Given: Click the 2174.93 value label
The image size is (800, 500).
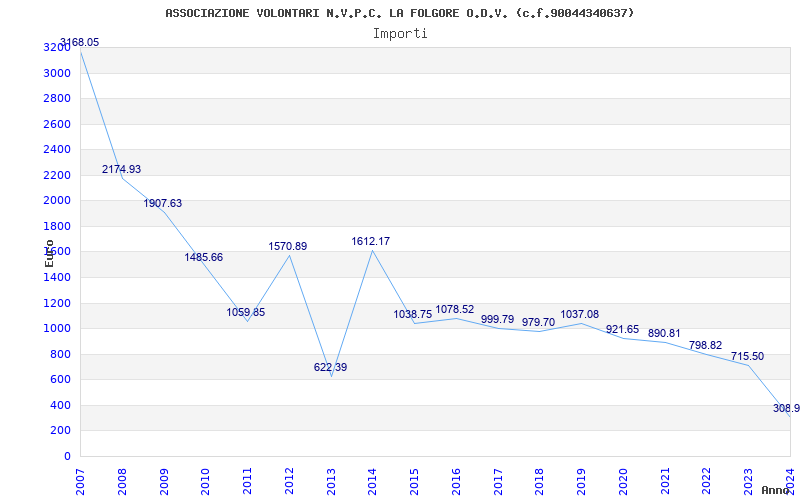Looking at the screenshot, I should [x=121, y=169].
